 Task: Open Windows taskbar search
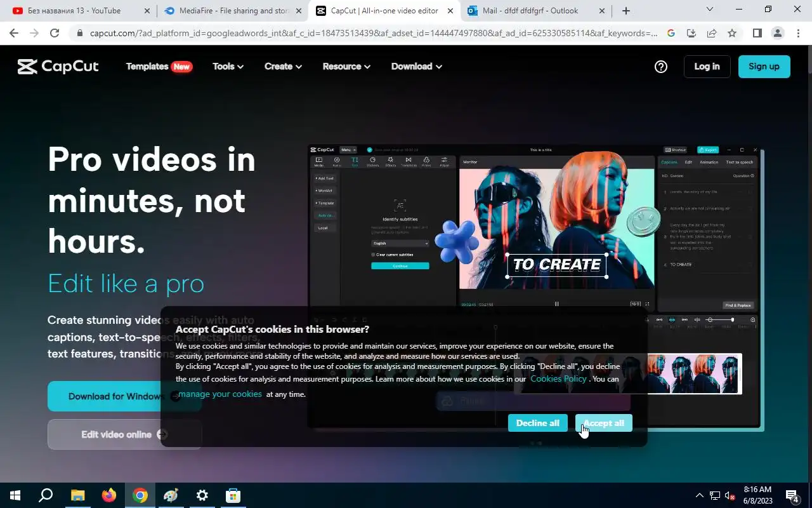46,495
